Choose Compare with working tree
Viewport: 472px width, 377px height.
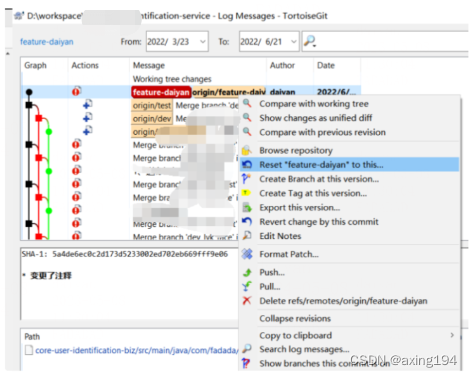coord(314,104)
